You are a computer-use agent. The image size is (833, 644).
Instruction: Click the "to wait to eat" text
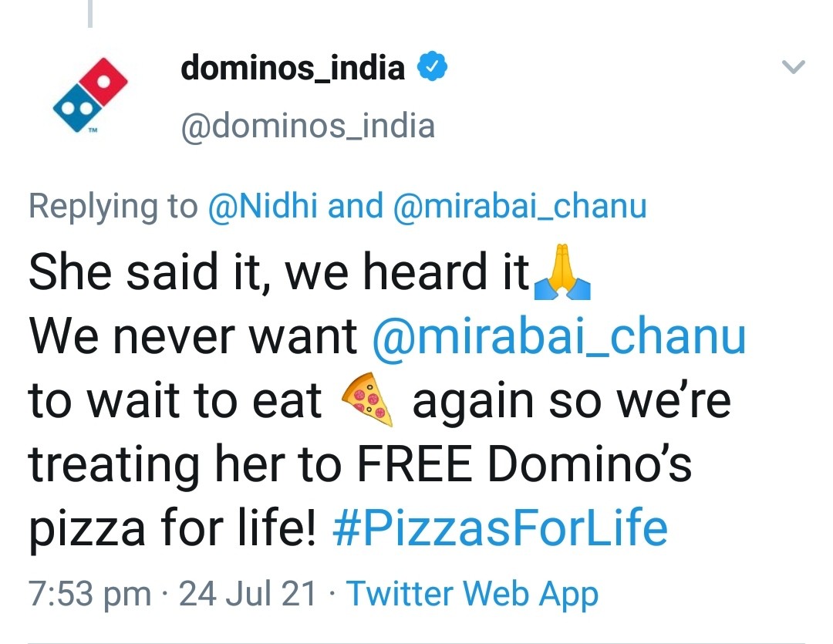[x=175, y=402]
